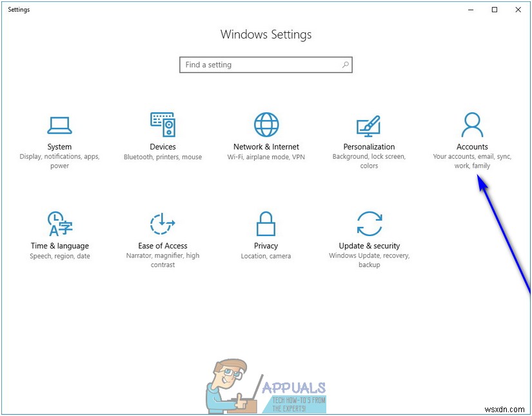
Task: Select the Privacy label
Action: pos(266,246)
